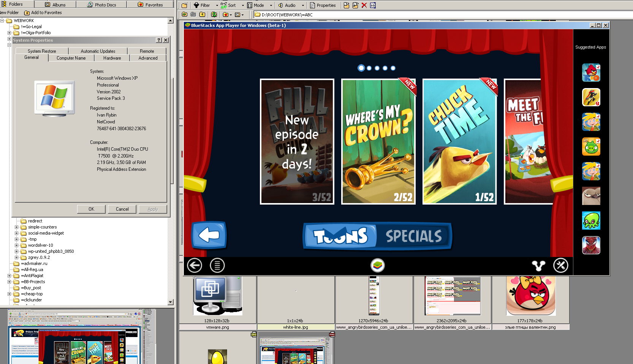Go up one folder level icon
Image resolution: width=633 pixels, height=364 pixels.
pos(202,14)
